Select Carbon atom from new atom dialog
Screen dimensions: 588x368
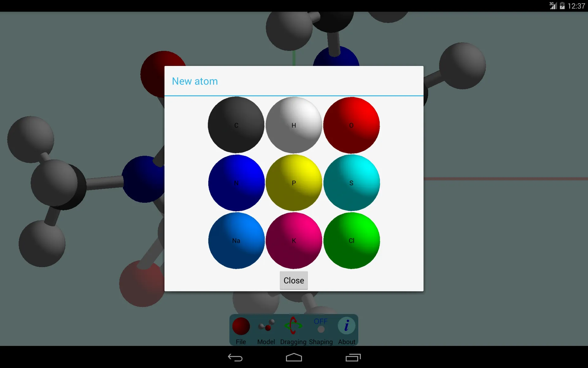point(236,125)
